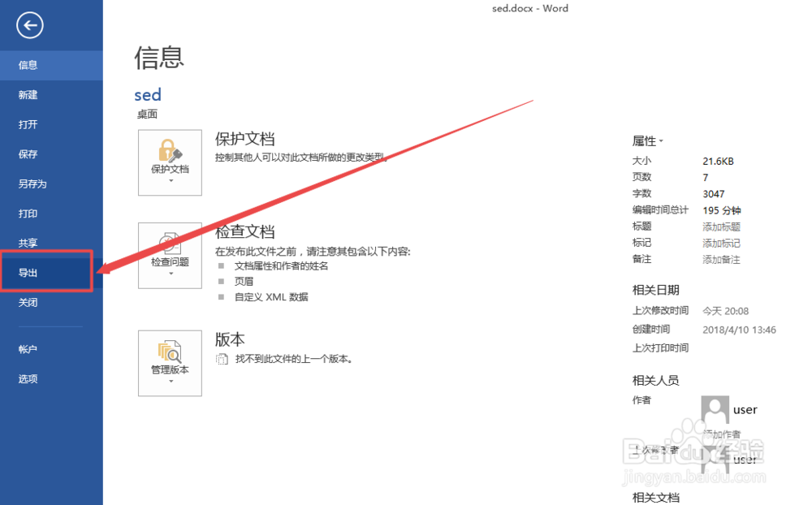Screen dimensions: 812x505
Task: Click the author's user avatar icon
Action: point(715,410)
